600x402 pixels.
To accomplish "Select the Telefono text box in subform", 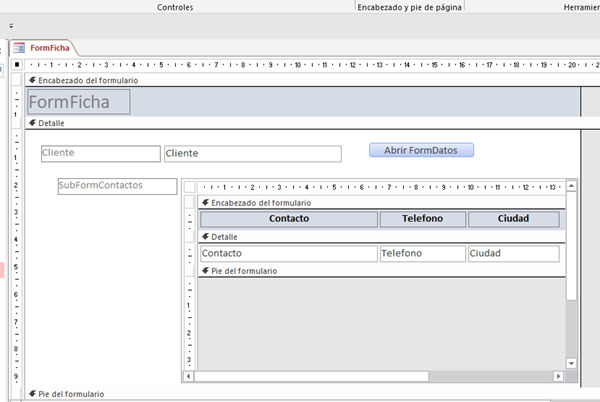I will click(x=421, y=254).
